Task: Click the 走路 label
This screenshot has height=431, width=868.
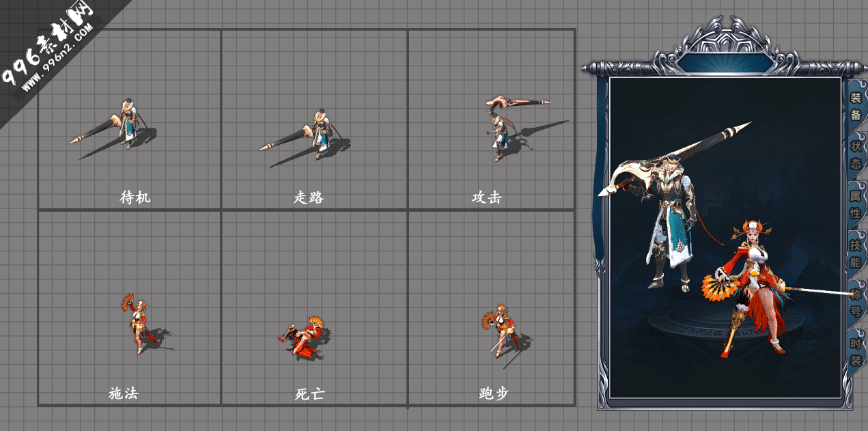Action: (x=309, y=198)
